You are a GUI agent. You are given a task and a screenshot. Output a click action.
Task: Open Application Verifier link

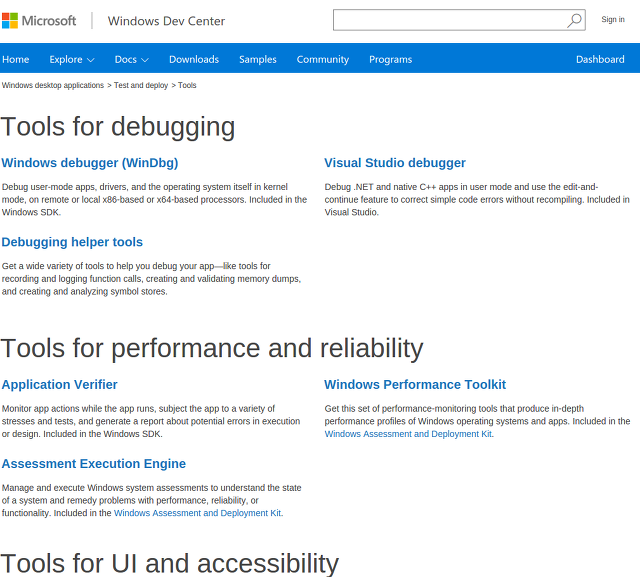[x=60, y=384]
